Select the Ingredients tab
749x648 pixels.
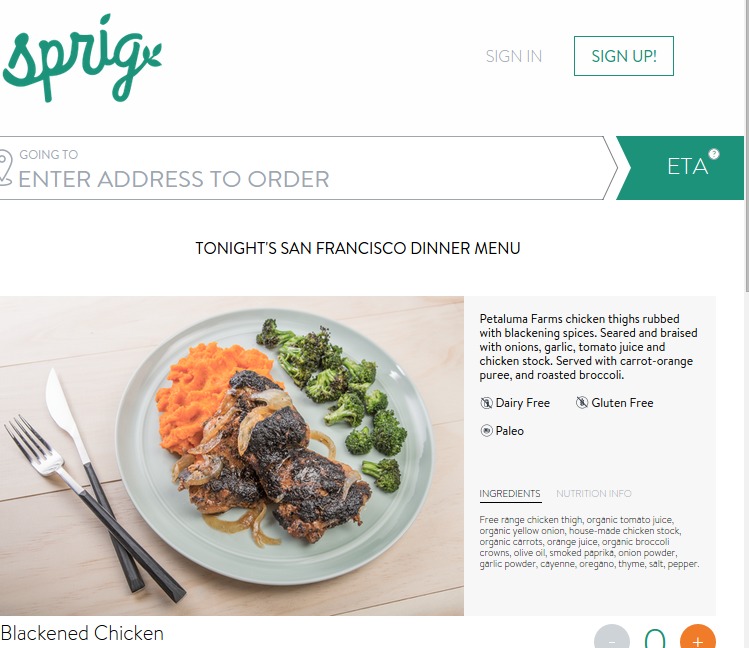(x=510, y=494)
